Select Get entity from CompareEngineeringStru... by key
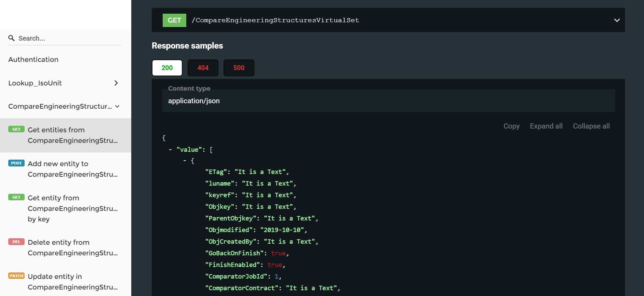This screenshot has width=644, height=296. point(66,208)
